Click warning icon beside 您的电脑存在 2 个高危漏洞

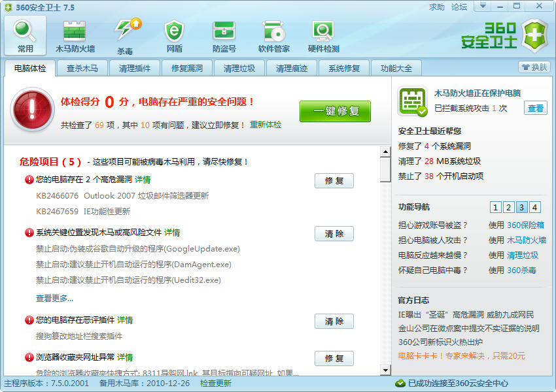pos(29,180)
